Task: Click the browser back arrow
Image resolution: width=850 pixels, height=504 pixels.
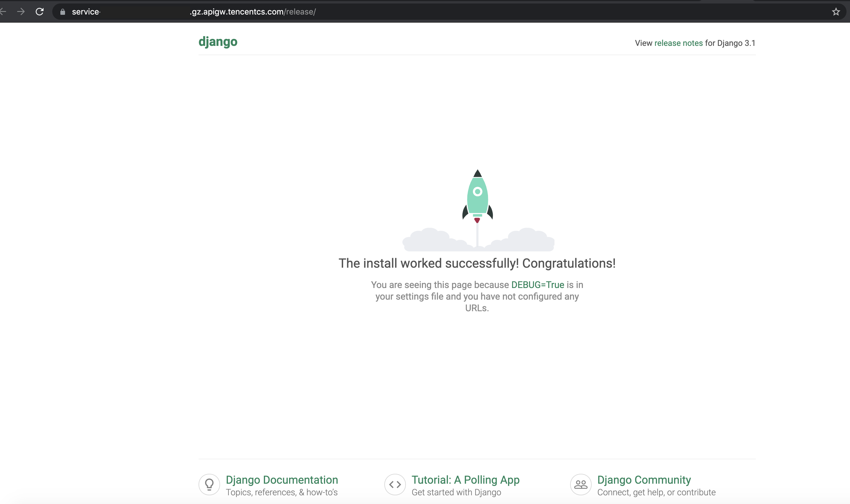Action: tap(3, 12)
